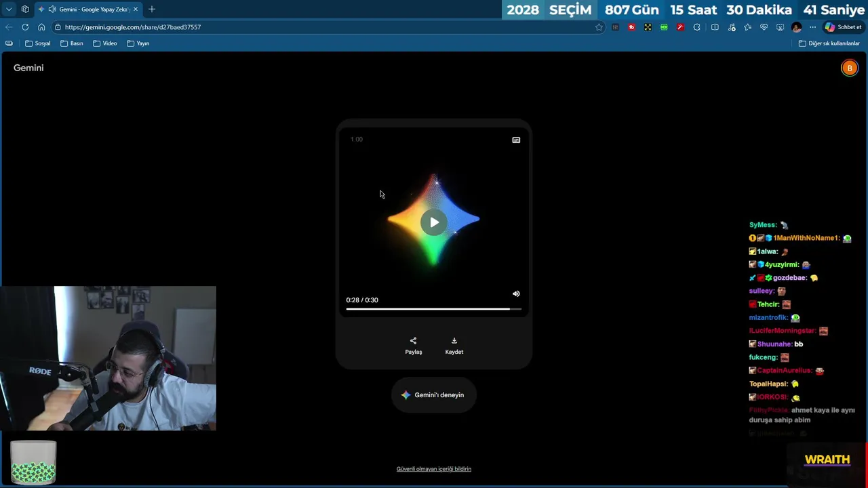868x488 pixels.
Task: Open the equalizer extension icon
Action: 615,27
